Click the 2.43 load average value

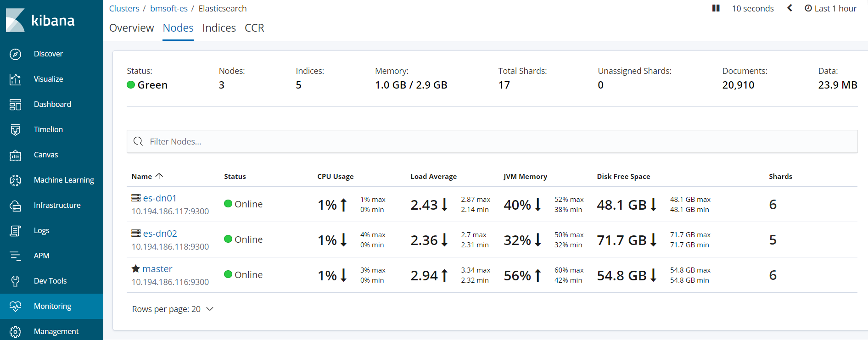click(x=424, y=205)
